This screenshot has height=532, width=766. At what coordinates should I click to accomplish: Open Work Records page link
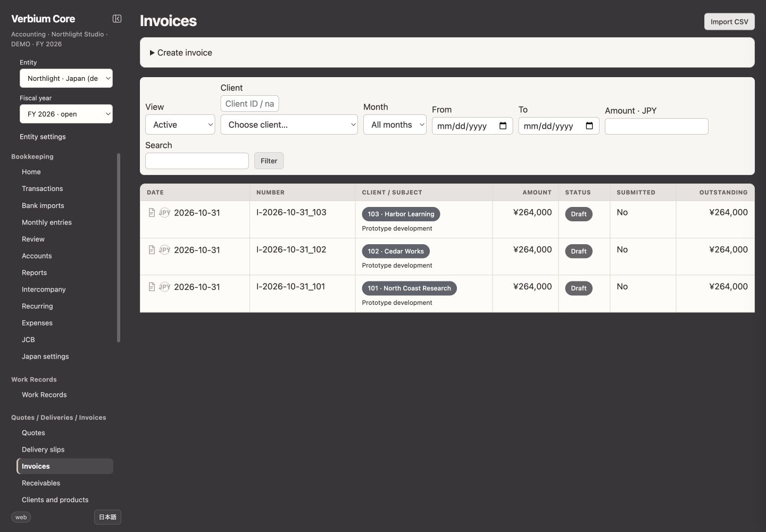[x=44, y=395]
